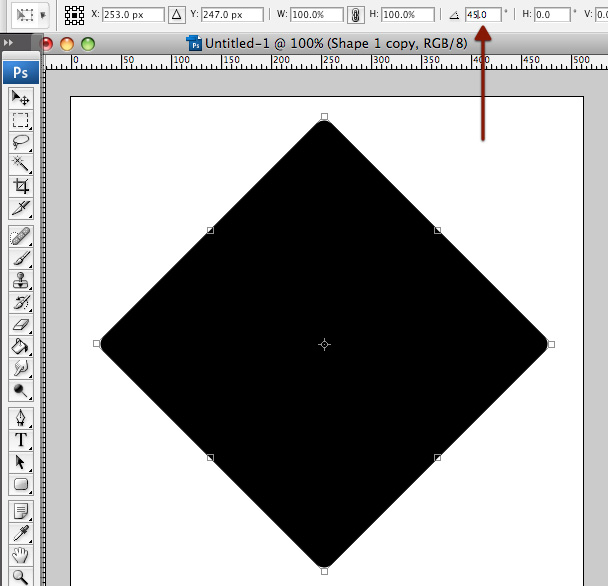Select the Eyedropper tool

pos(21,534)
